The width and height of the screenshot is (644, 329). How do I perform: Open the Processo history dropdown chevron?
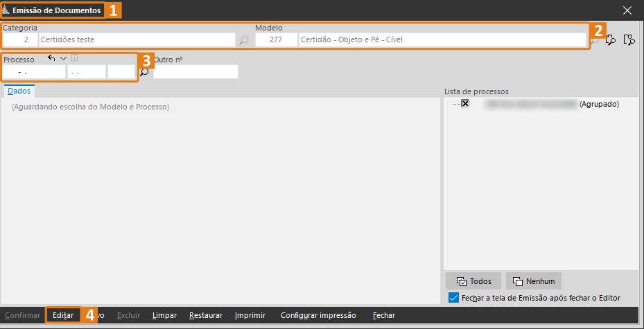pos(63,58)
